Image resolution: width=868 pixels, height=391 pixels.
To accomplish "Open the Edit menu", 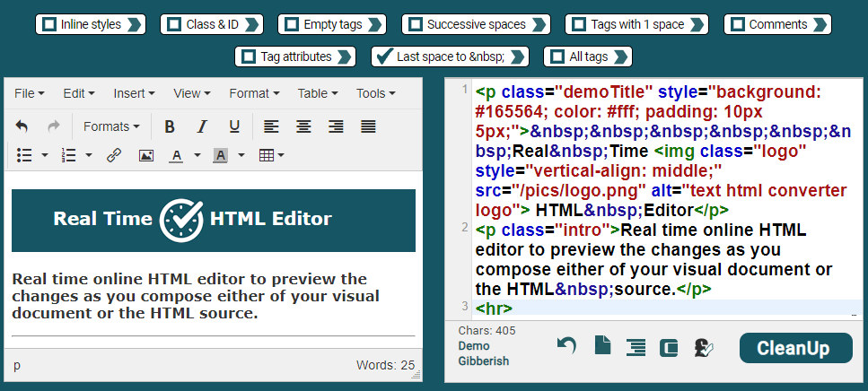I will (79, 93).
